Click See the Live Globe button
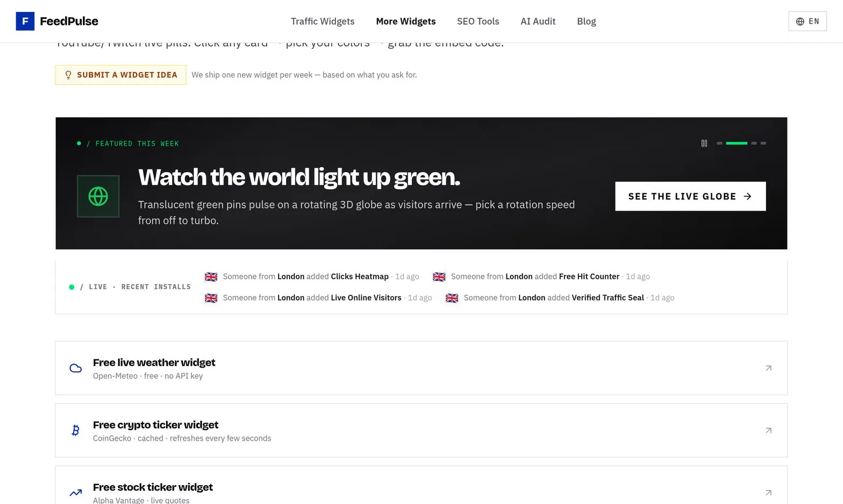 click(x=690, y=196)
